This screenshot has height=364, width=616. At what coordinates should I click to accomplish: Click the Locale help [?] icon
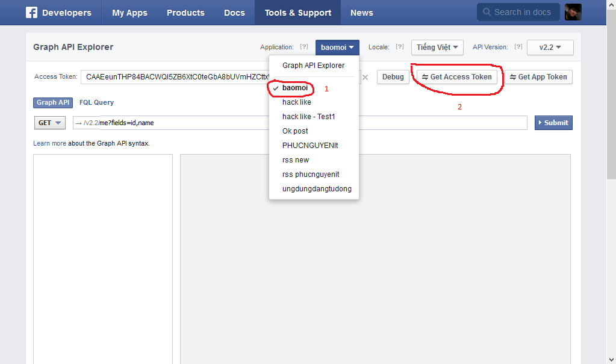(400, 47)
